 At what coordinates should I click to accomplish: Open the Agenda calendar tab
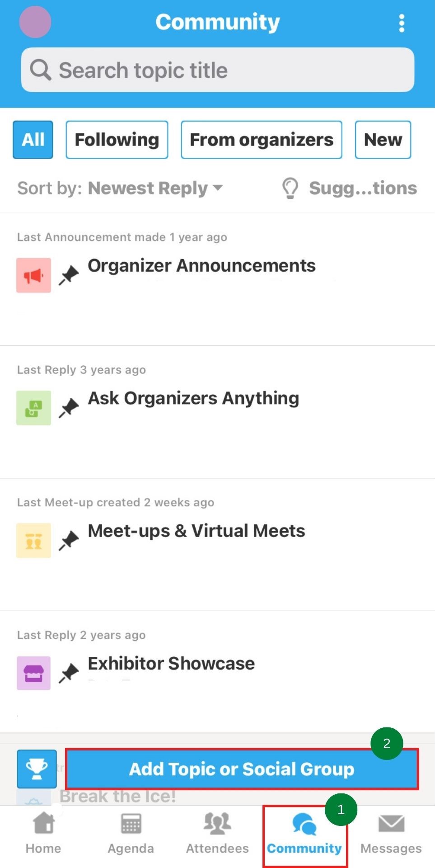(x=131, y=834)
